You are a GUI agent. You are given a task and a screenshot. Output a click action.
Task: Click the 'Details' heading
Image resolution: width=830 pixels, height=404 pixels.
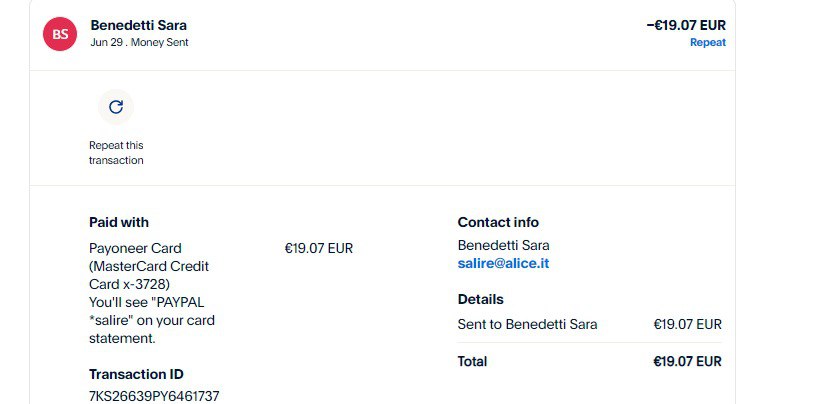pyautogui.click(x=480, y=299)
